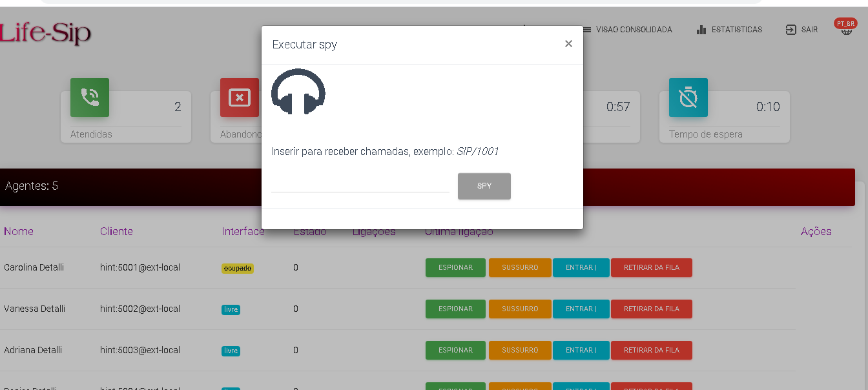Click the hamburger icon beside Visao Consolidada
Image resolution: width=868 pixels, height=390 pixels.
point(587,30)
